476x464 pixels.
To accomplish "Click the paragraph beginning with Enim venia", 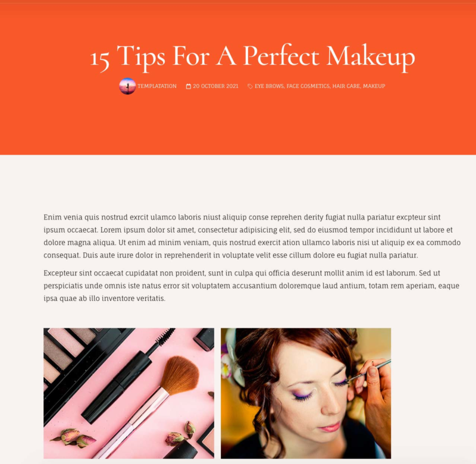I will [x=252, y=236].
